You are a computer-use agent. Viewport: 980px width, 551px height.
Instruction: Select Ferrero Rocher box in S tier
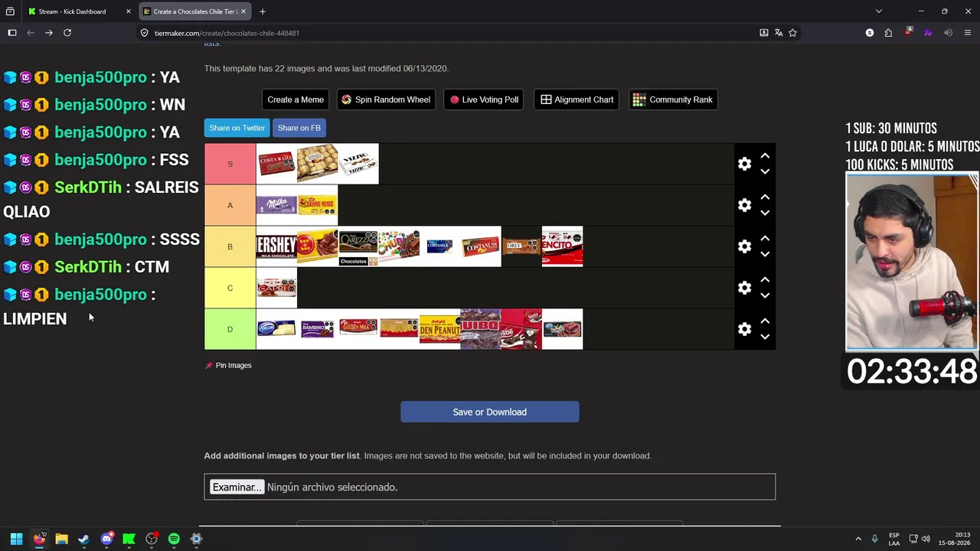pyautogui.click(x=317, y=164)
